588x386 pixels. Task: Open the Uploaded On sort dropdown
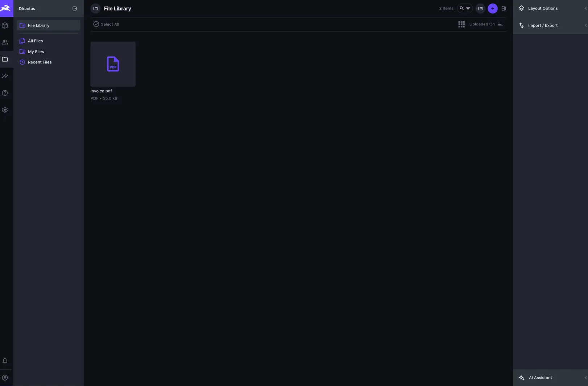pos(482,24)
